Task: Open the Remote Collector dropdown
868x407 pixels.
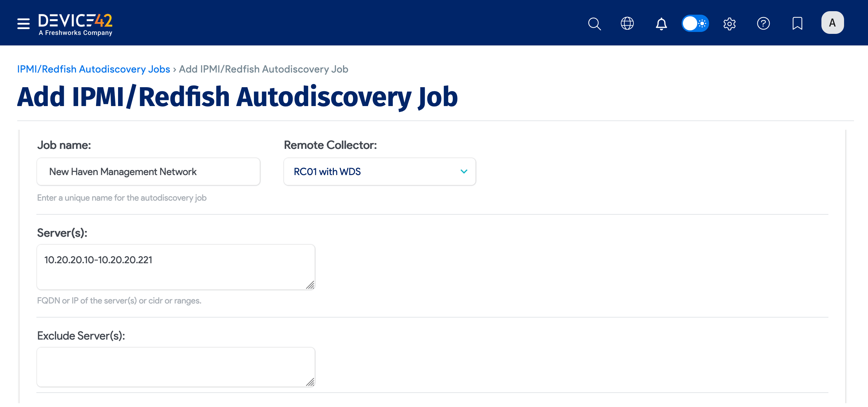Action: coord(380,171)
